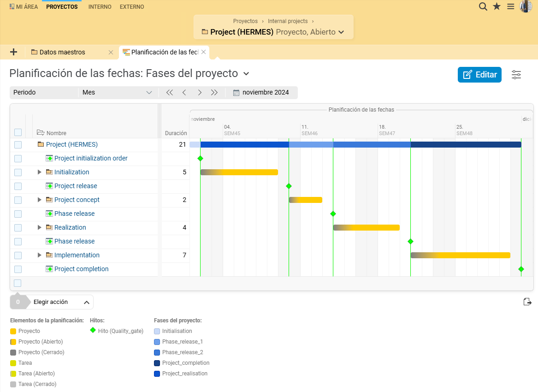Click the Project (HERMES) folder icon in tree
Screen dimensions: 538x392
click(x=41, y=144)
